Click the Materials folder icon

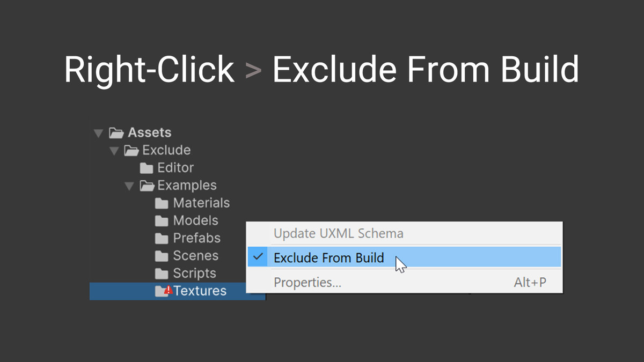(x=162, y=203)
